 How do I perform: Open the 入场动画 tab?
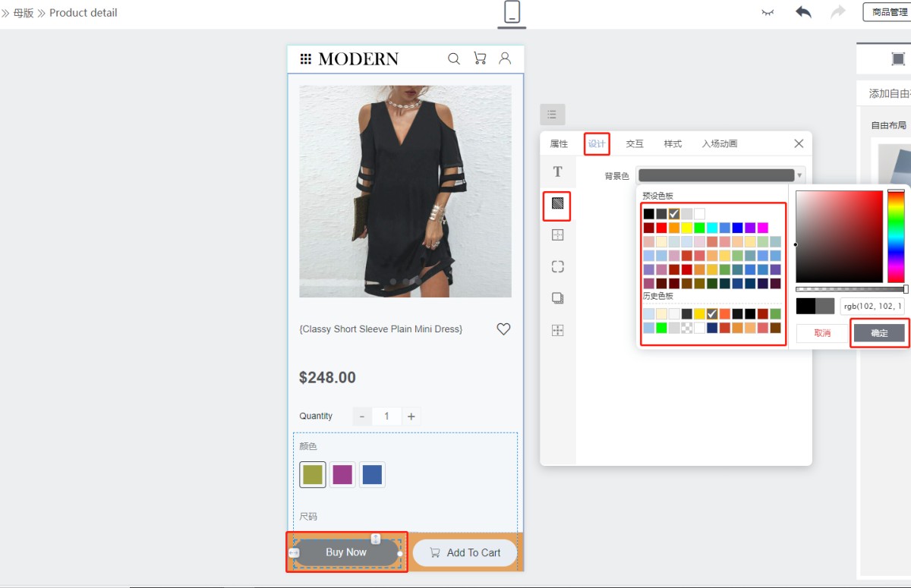(719, 144)
